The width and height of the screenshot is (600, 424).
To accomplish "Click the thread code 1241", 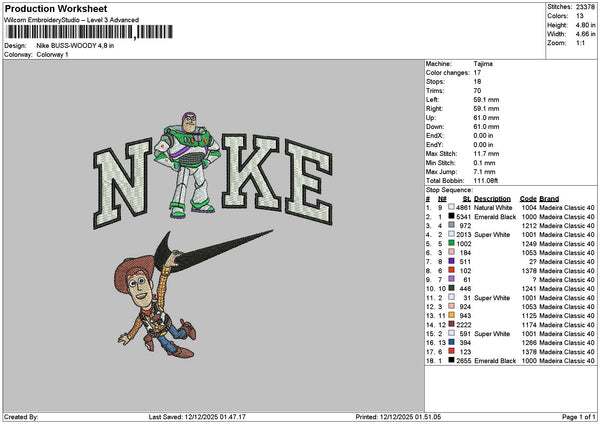I will click(x=529, y=289).
